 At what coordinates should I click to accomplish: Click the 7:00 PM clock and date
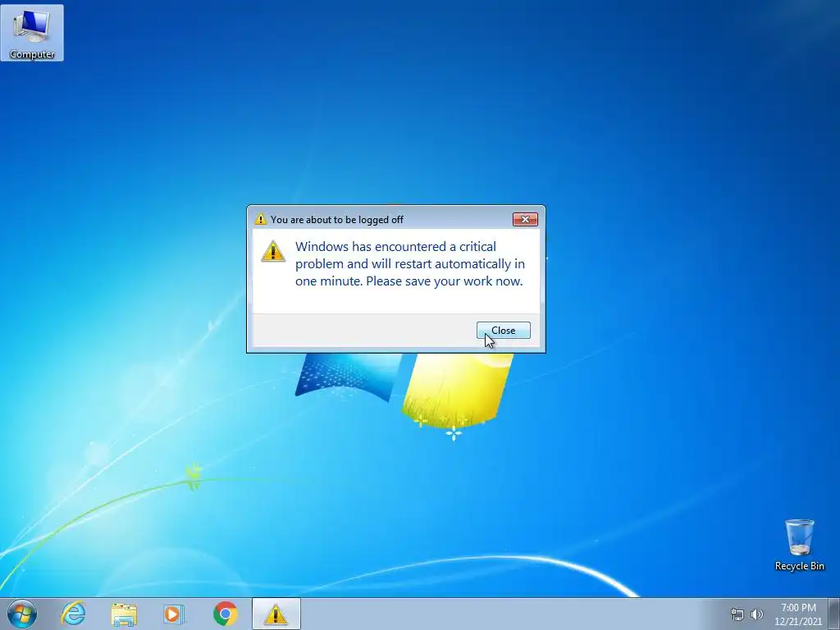click(x=798, y=614)
